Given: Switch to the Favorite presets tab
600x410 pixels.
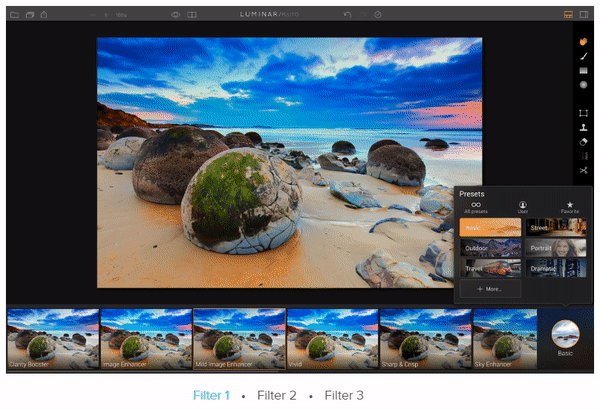Looking at the screenshot, I should 570,206.
